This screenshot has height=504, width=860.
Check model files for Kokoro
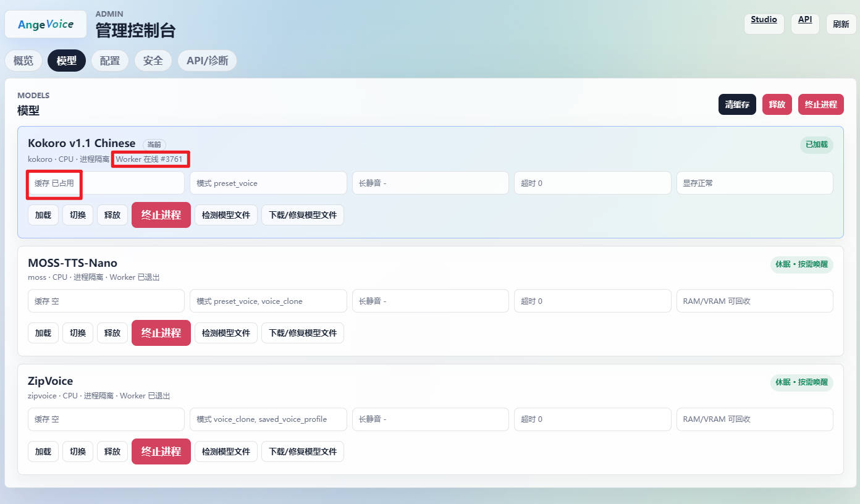point(226,215)
